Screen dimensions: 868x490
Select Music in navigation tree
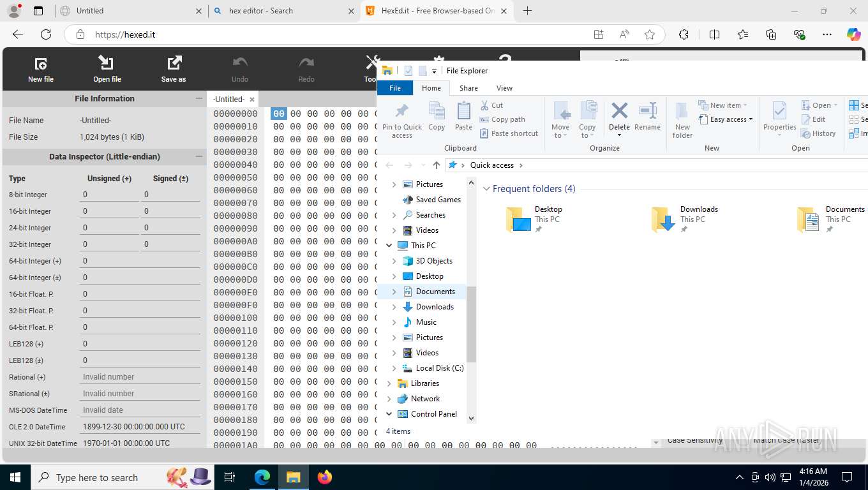coord(426,322)
